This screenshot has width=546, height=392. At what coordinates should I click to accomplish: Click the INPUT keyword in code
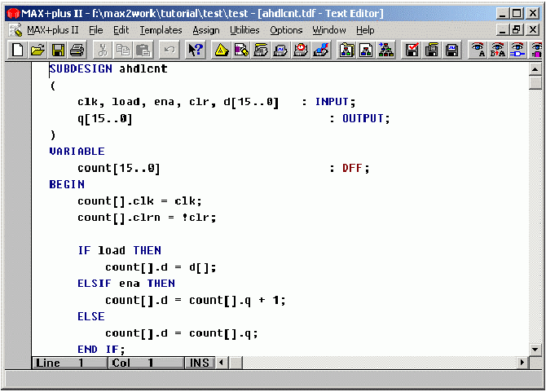click(332, 102)
